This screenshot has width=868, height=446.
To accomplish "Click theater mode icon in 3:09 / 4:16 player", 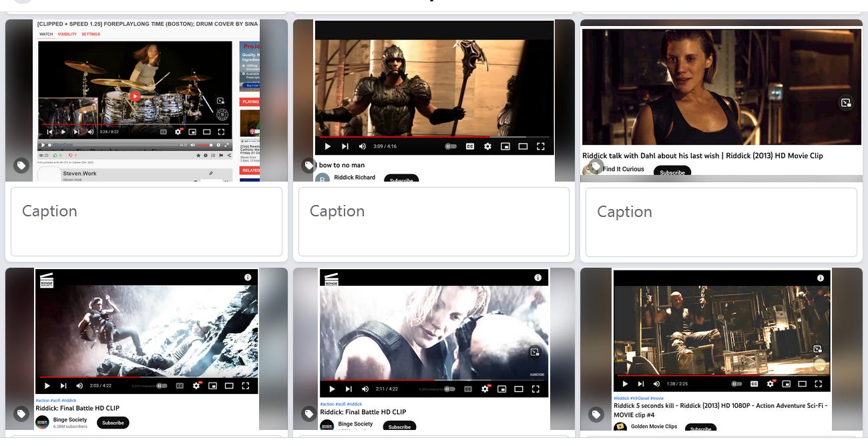I will [x=523, y=146].
